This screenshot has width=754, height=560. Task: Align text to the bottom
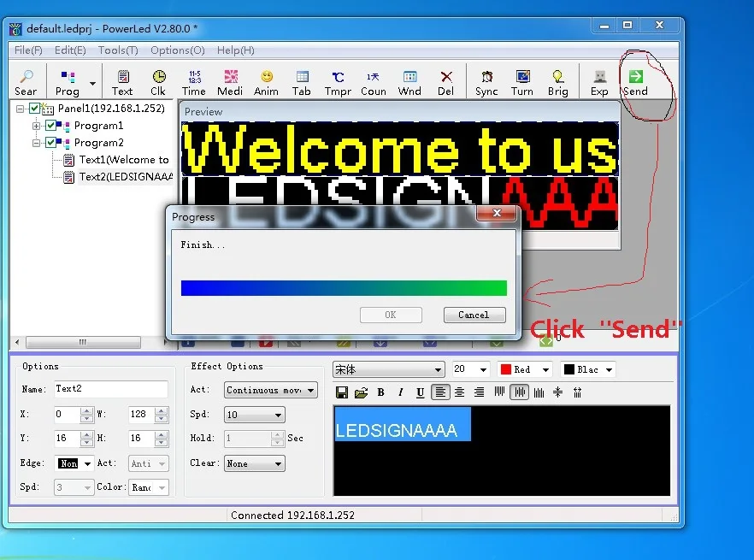(x=539, y=392)
